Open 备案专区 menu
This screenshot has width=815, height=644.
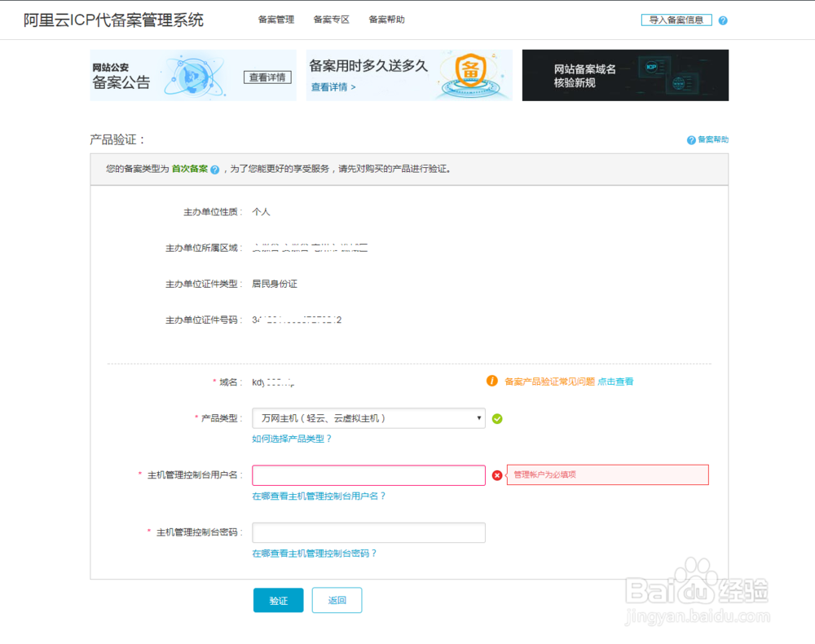coord(331,20)
